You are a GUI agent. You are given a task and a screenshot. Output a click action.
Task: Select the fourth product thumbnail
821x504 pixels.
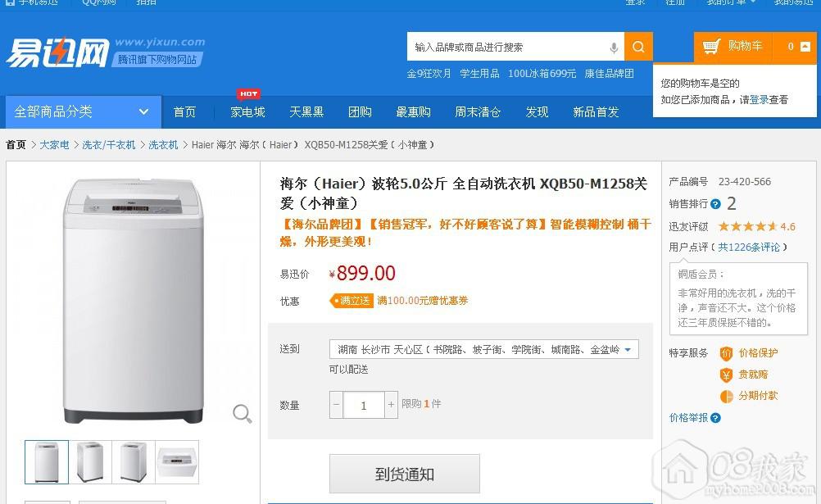177,462
